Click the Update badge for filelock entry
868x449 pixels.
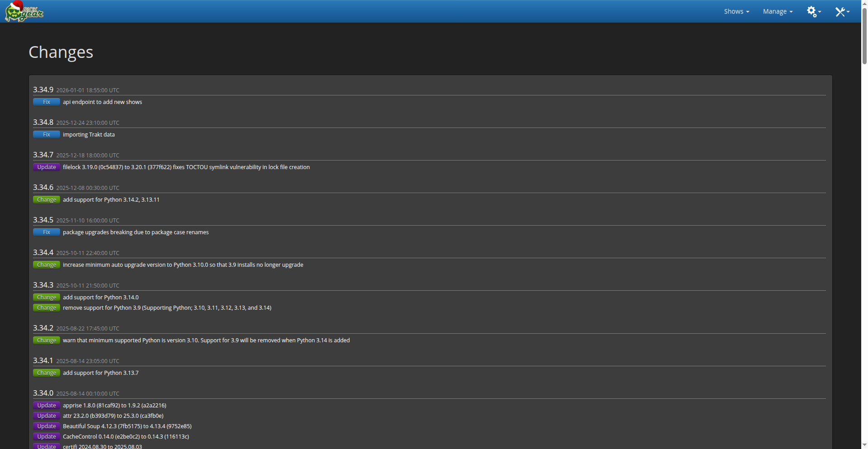click(47, 167)
